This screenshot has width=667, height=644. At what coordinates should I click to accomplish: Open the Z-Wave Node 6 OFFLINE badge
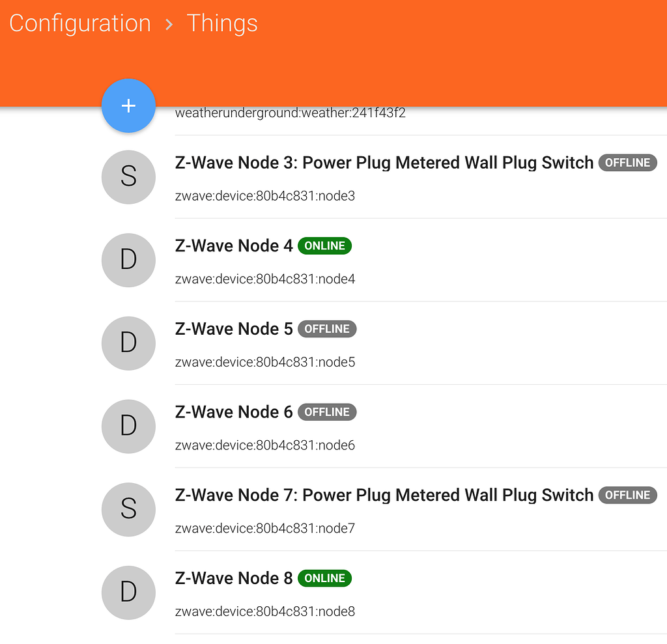tap(327, 412)
